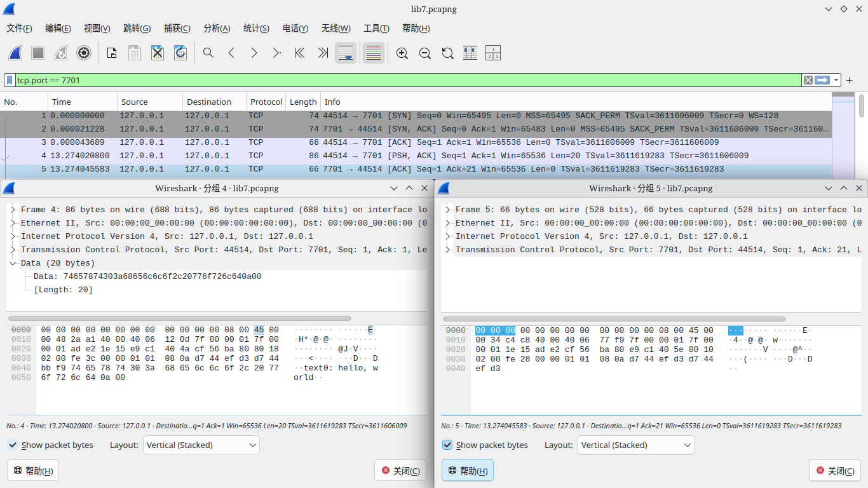Viewport: 868px width, 488px height.
Task: Click 关闭(C) button in packet 4 window
Action: (x=400, y=471)
